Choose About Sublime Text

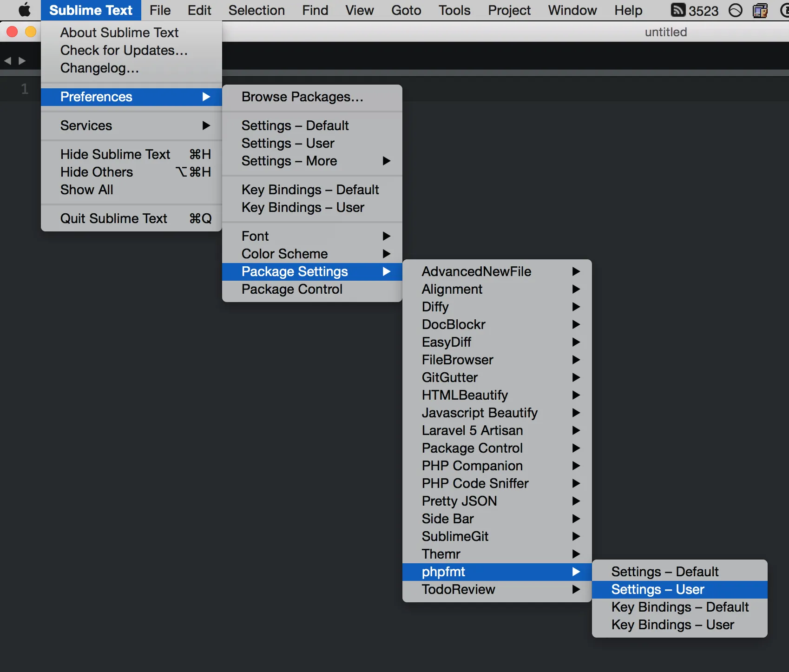pyautogui.click(x=131, y=33)
